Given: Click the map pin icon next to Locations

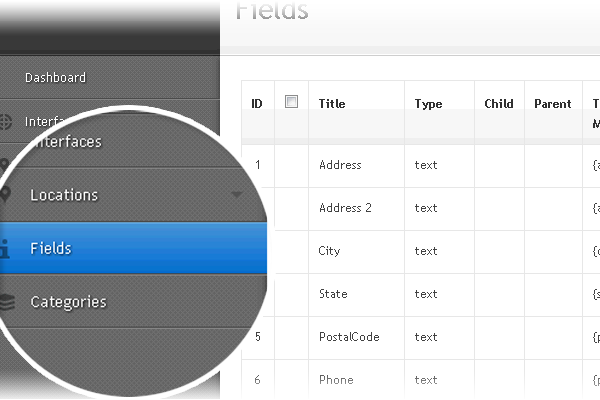Looking at the screenshot, I should [x=5, y=194].
